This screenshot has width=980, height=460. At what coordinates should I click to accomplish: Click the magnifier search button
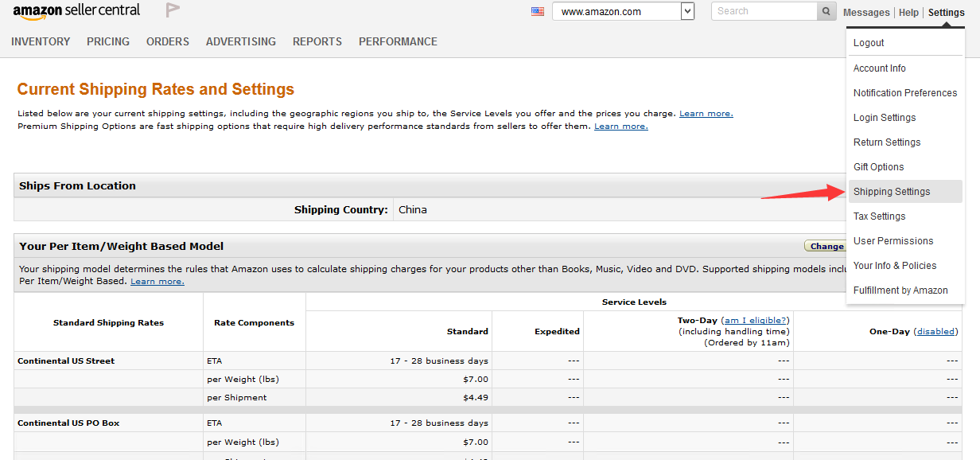827,11
